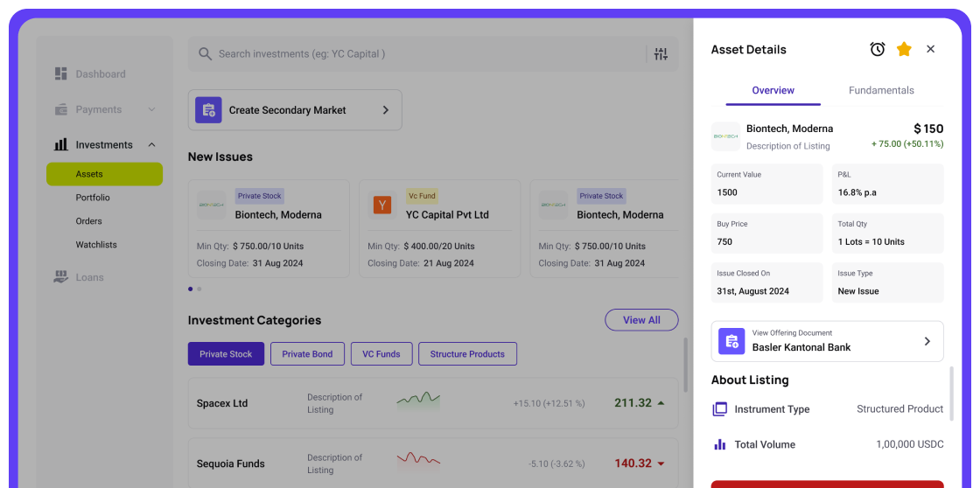Click the Dashboard icon in sidebar

[60, 73]
